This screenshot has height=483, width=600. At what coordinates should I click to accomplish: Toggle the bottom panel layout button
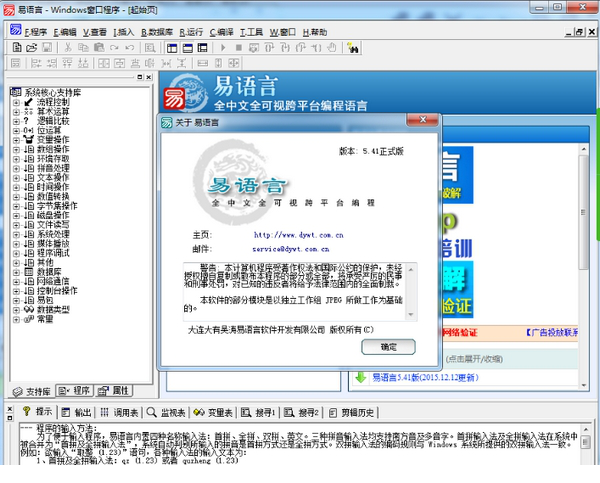pos(188,48)
